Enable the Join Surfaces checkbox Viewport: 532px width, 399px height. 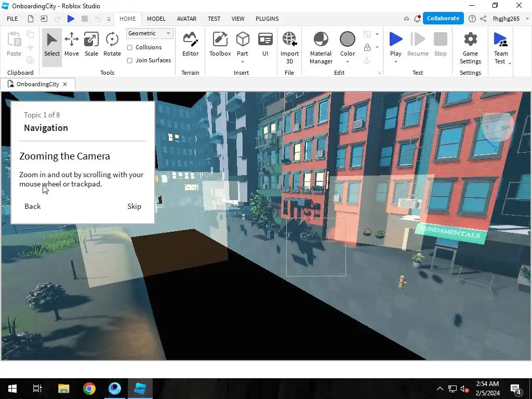[x=129, y=60]
